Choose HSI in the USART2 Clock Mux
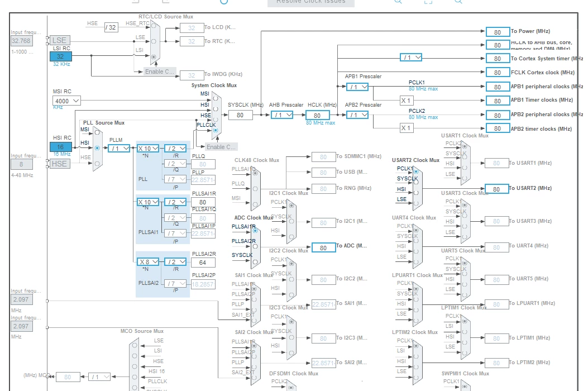This screenshot has width=588, height=391. [x=416, y=193]
